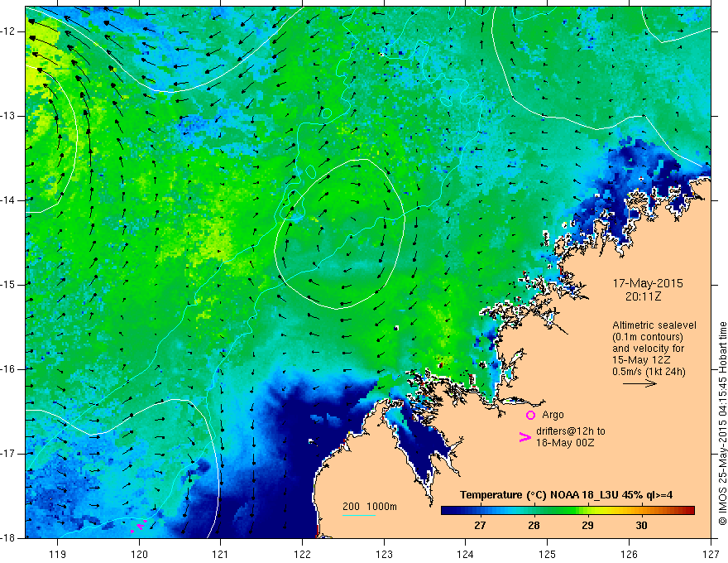Click the IMOS copyright timestamp text

(x=722, y=423)
